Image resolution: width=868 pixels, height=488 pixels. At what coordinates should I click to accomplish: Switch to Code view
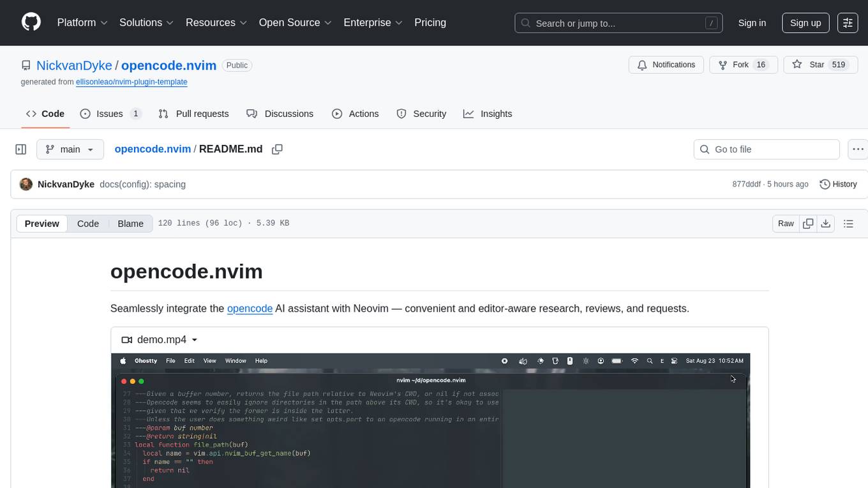(88, 224)
